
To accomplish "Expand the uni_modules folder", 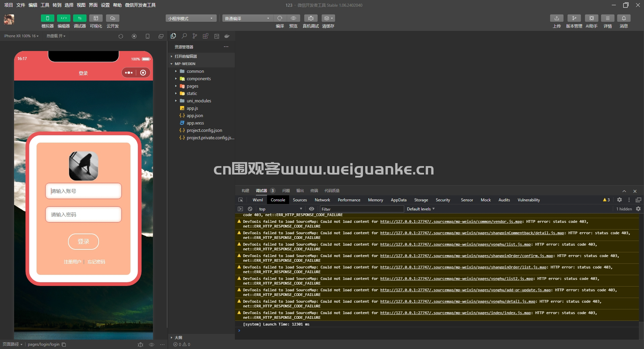I will [x=201, y=101].
